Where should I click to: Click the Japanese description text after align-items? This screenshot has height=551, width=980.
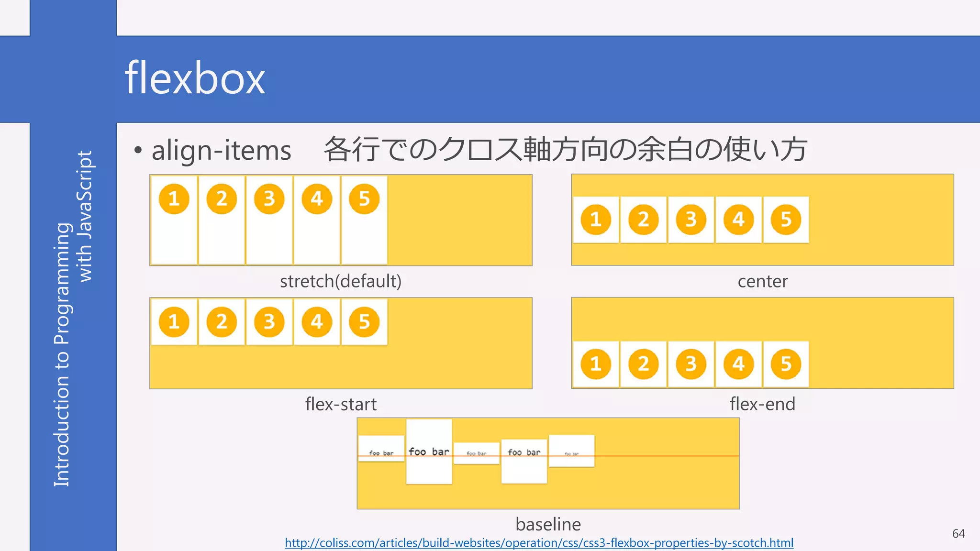click(x=566, y=150)
